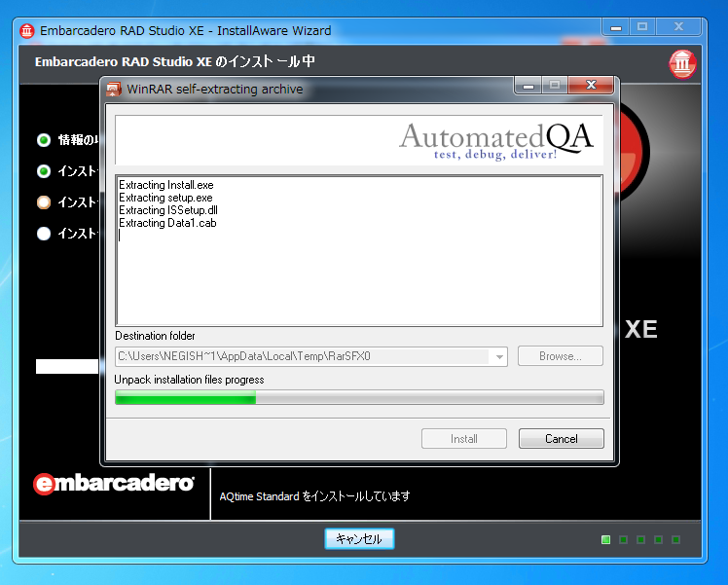Click 'Extracting Install.exe' log line

[166, 185]
